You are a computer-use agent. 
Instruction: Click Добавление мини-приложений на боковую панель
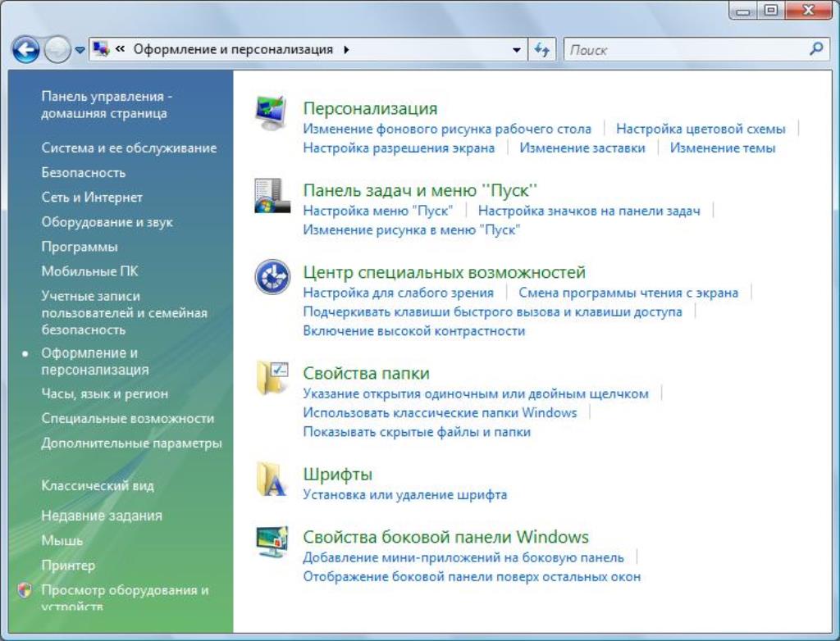pyautogui.click(x=463, y=557)
